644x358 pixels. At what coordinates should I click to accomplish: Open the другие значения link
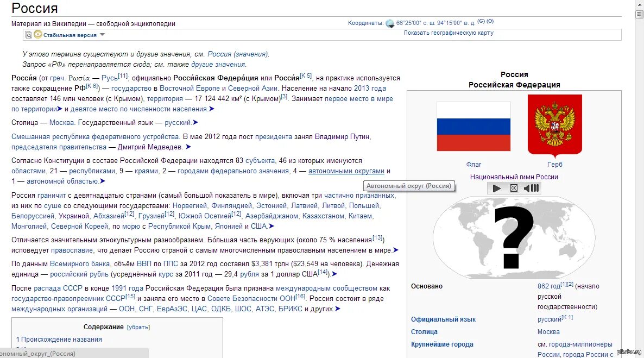point(218,64)
